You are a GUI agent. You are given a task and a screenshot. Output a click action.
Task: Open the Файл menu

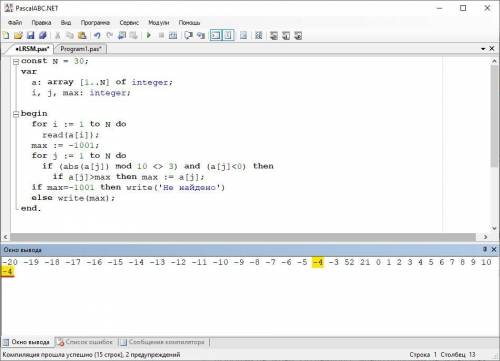click(15, 23)
